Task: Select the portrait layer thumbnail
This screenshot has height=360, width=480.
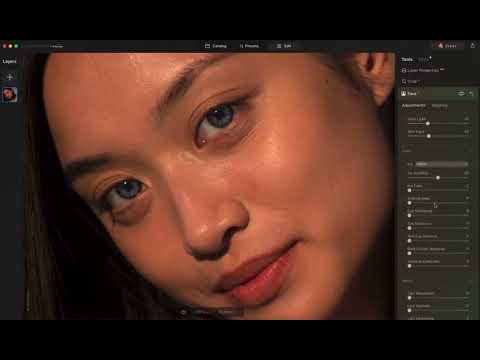Action: [10, 95]
